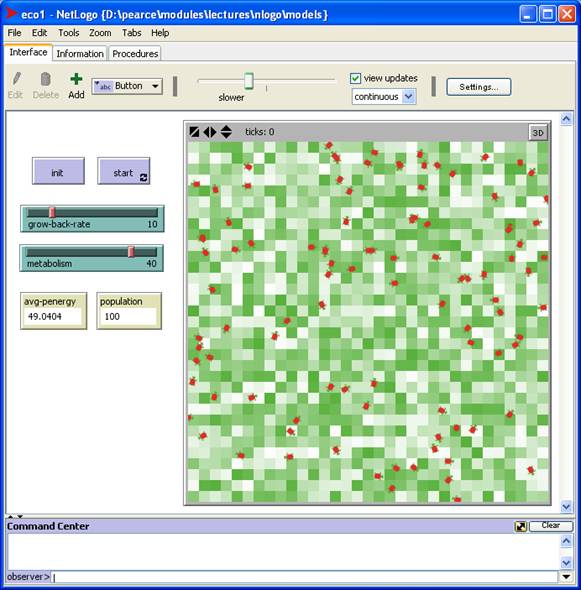Open the Tools menu
581x590 pixels.
pyautogui.click(x=68, y=33)
